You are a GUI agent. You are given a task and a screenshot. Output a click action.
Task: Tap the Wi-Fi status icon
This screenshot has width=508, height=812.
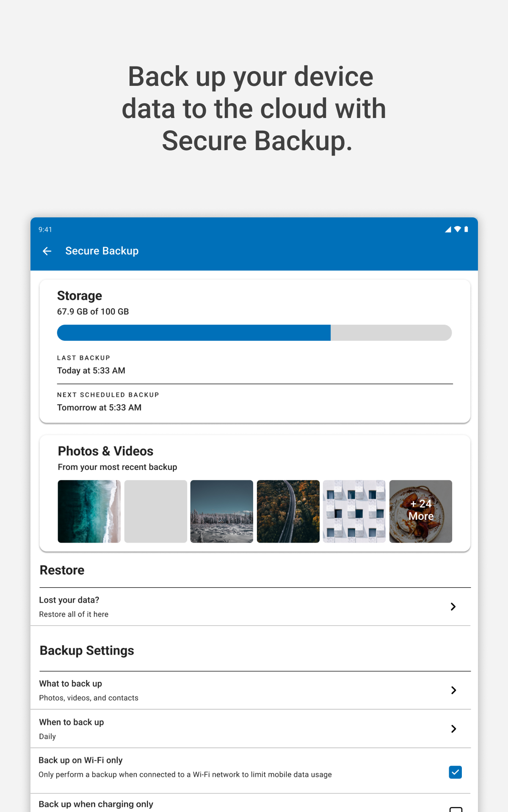coord(458,229)
